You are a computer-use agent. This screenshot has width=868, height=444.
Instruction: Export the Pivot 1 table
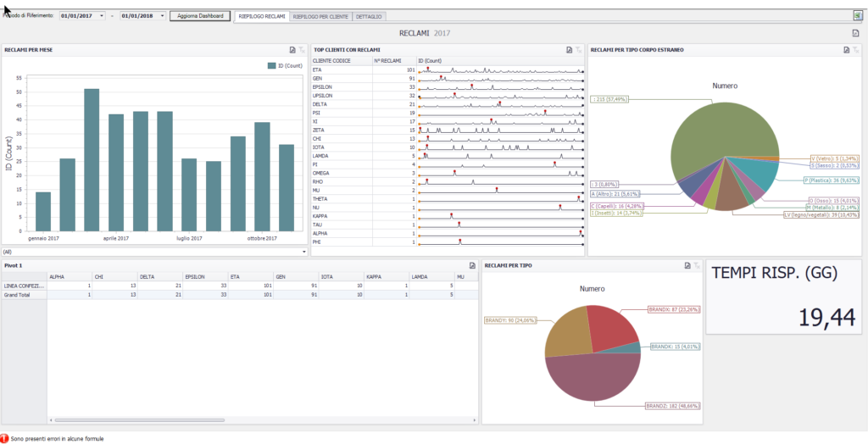(x=472, y=266)
